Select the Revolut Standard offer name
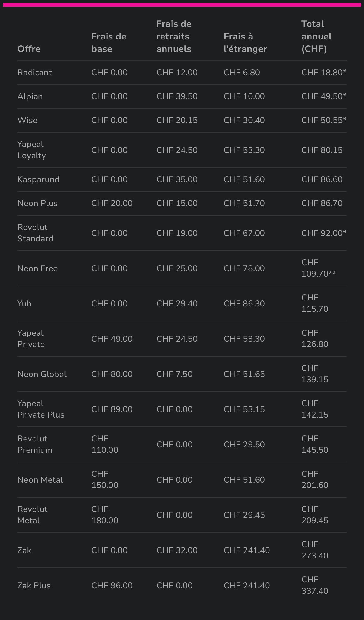 [35, 233]
